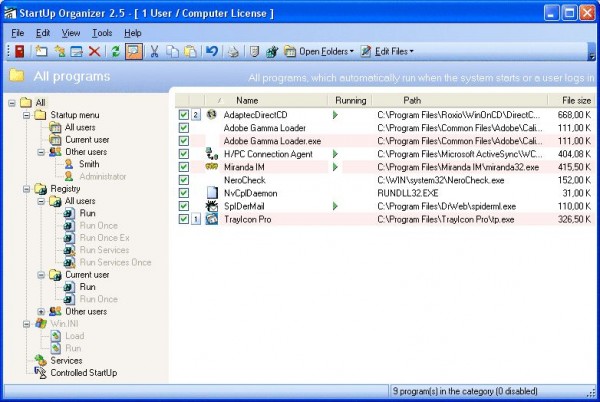Collapse the All root tree node
The image size is (600, 402).
(12, 103)
